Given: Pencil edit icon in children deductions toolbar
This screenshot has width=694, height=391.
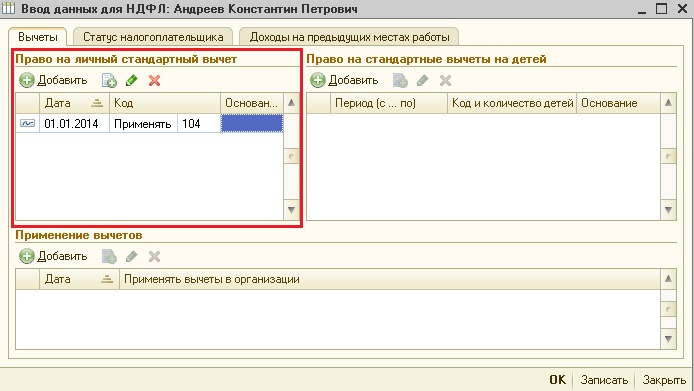Looking at the screenshot, I should (423, 81).
